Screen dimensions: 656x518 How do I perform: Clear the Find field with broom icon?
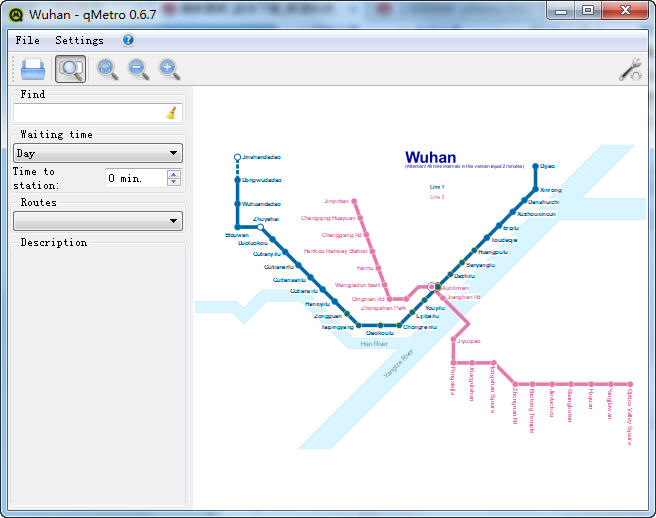172,113
